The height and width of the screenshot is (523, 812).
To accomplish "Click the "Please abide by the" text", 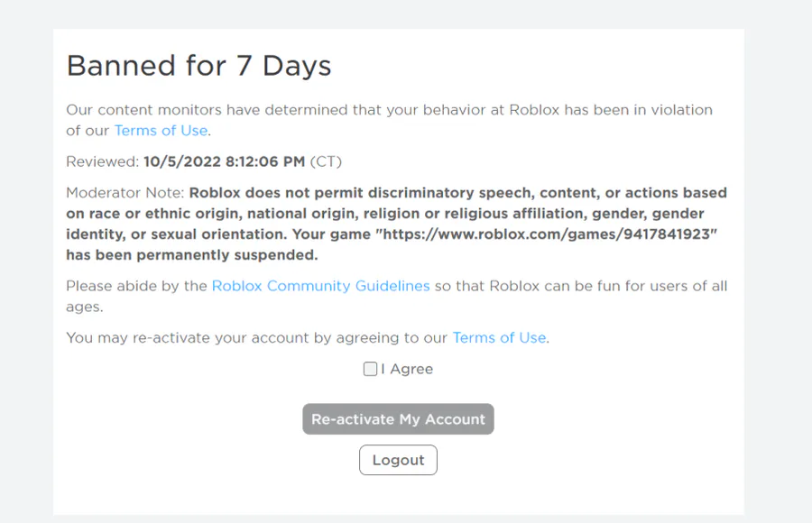I will [136, 286].
